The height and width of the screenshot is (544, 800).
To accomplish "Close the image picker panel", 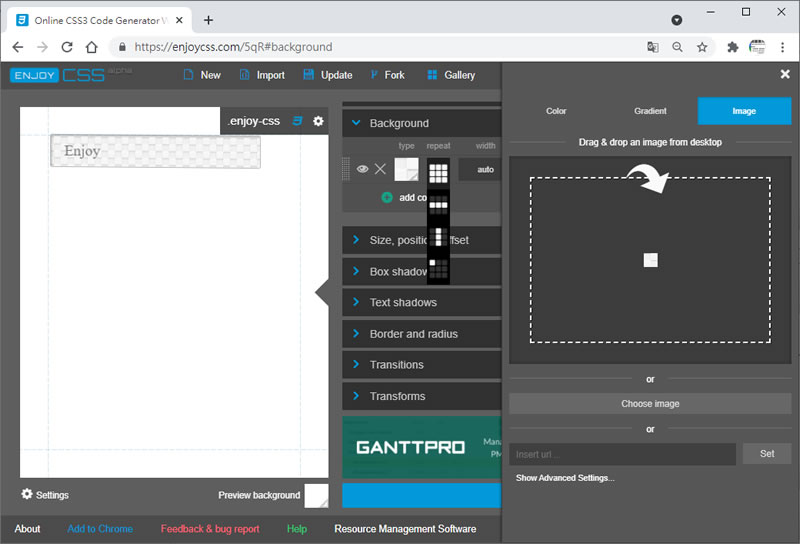I will (785, 75).
